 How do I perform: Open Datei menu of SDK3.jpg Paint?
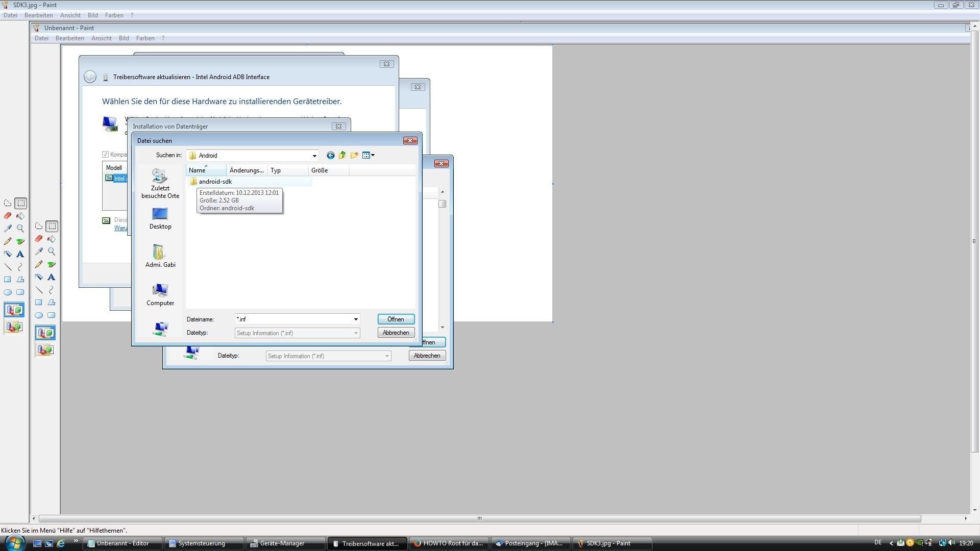[10, 15]
